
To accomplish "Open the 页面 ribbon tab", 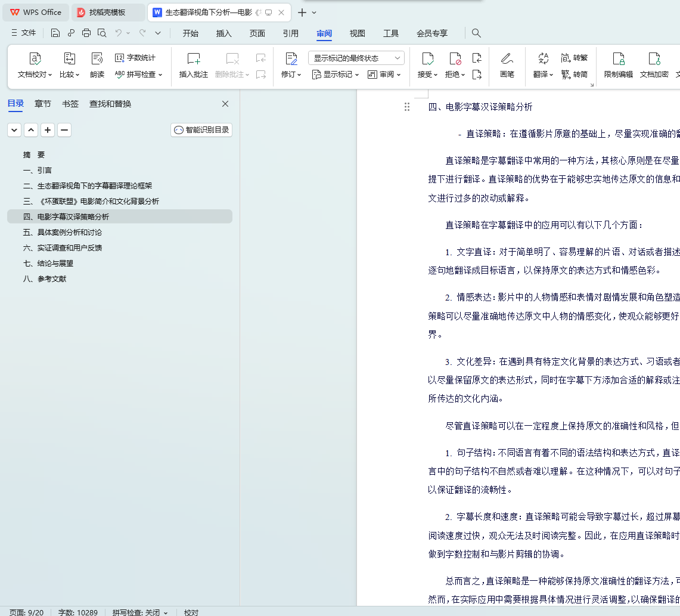I will tap(257, 33).
